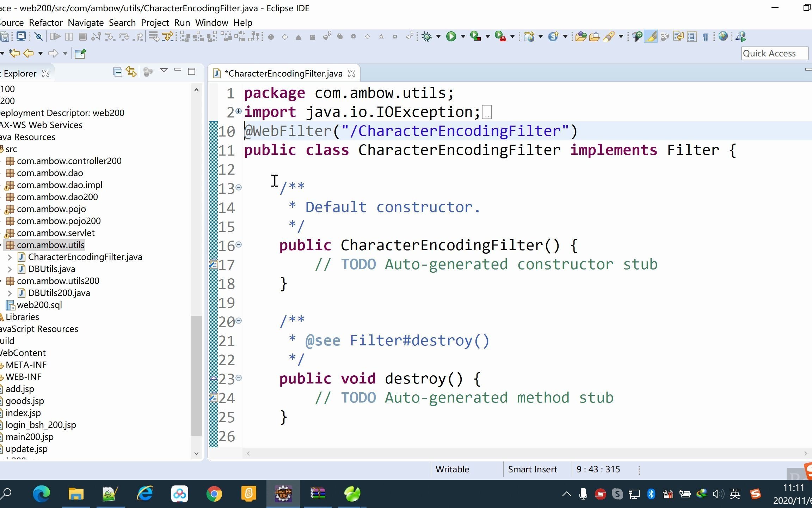Screen dimensions: 812x508
Task: Launch Google Chrome from the taskbar
Action: (x=214, y=494)
